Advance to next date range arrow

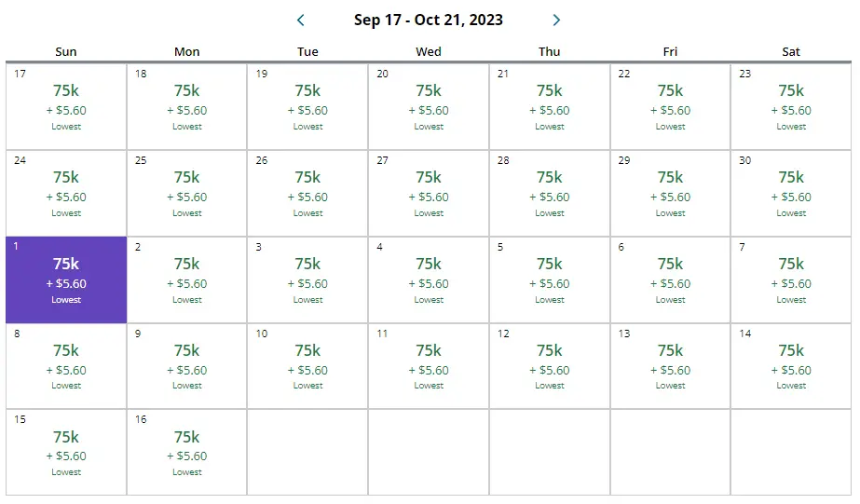[556, 20]
